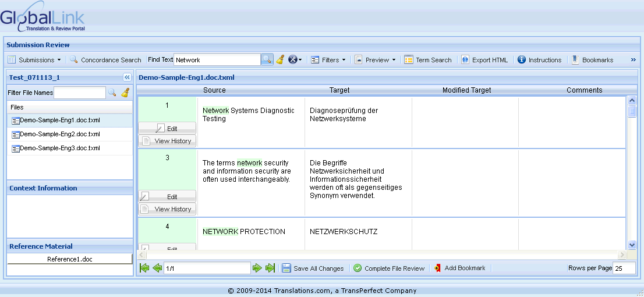Open Reference1.doc reference material

click(69, 259)
